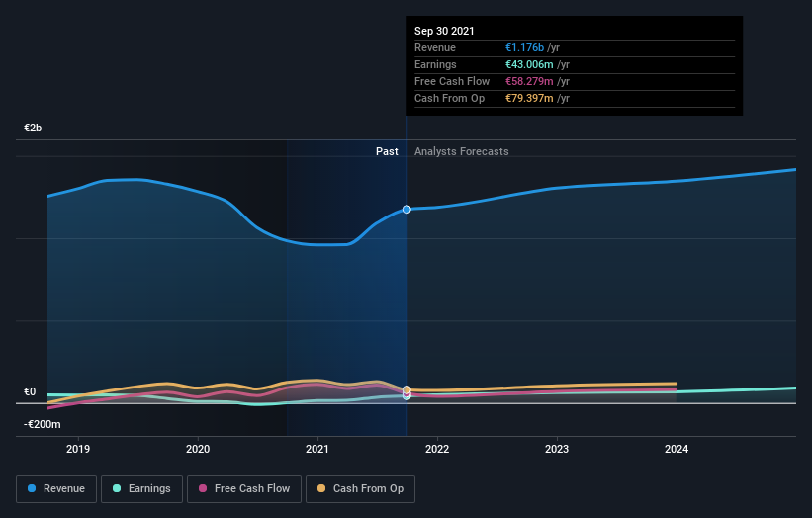Click the 2019 x-axis label
This screenshot has width=812, height=518.
tap(78, 449)
